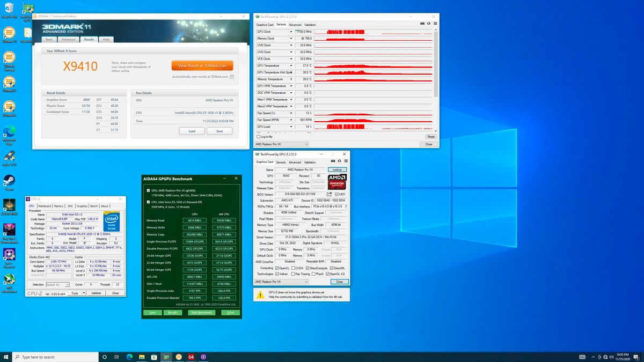Toggle the Ray Tracing checkbox in GPU-Z
The height and width of the screenshot is (362, 644).
click(292, 274)
